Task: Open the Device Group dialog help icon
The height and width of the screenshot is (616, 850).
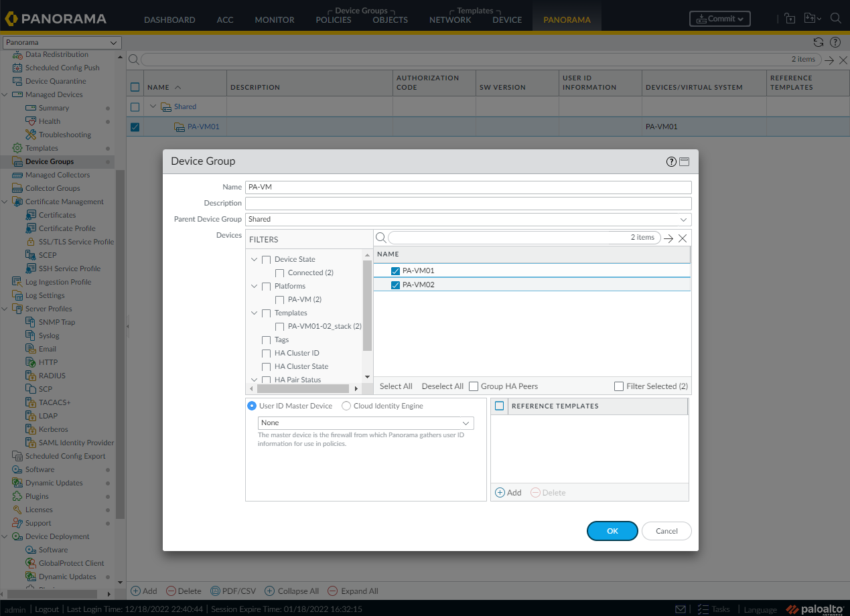Action: coord(671,161)
